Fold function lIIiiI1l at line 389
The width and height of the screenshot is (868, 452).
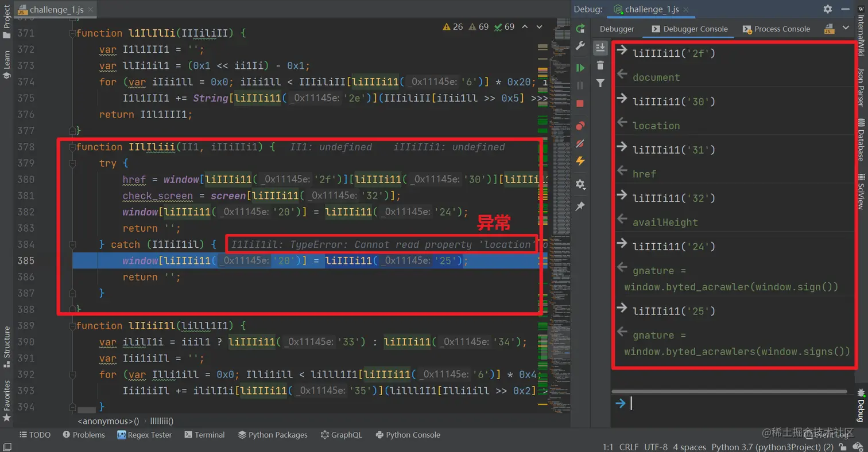click(72, 326)
